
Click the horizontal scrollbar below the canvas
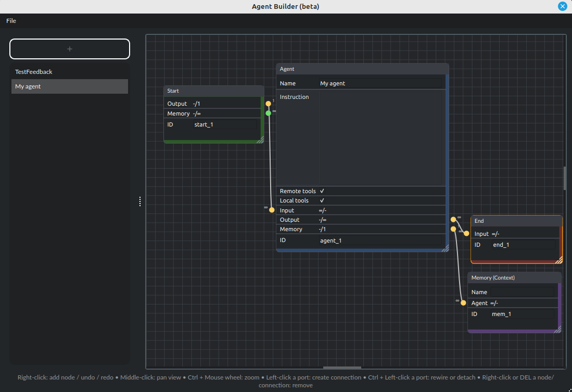(x=342, y=368)
